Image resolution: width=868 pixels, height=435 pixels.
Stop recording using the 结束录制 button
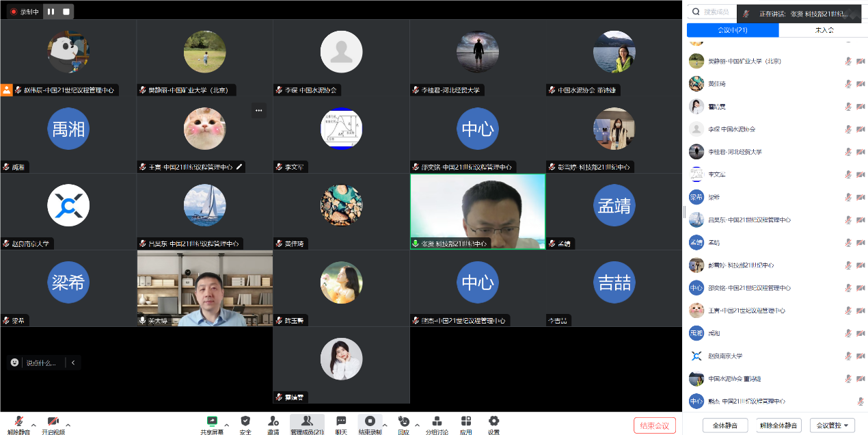(x=370, y=421)
